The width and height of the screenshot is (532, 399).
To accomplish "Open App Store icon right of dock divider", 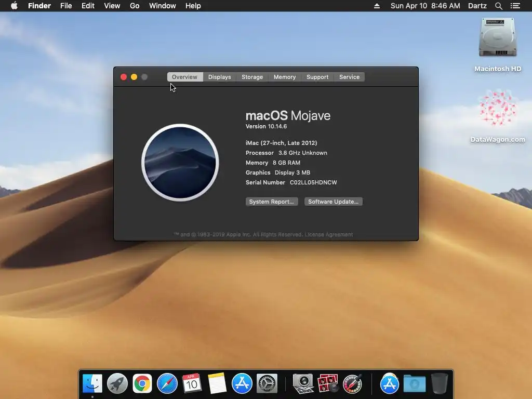I will pos(389,383).
